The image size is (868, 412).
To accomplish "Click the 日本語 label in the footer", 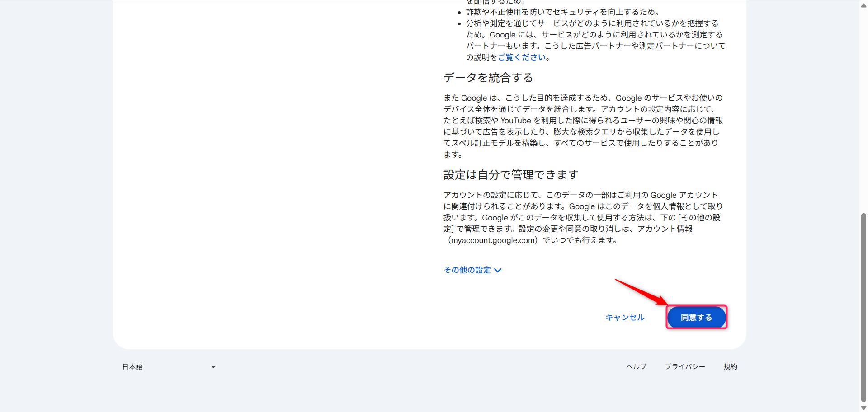I will [132, 366].
